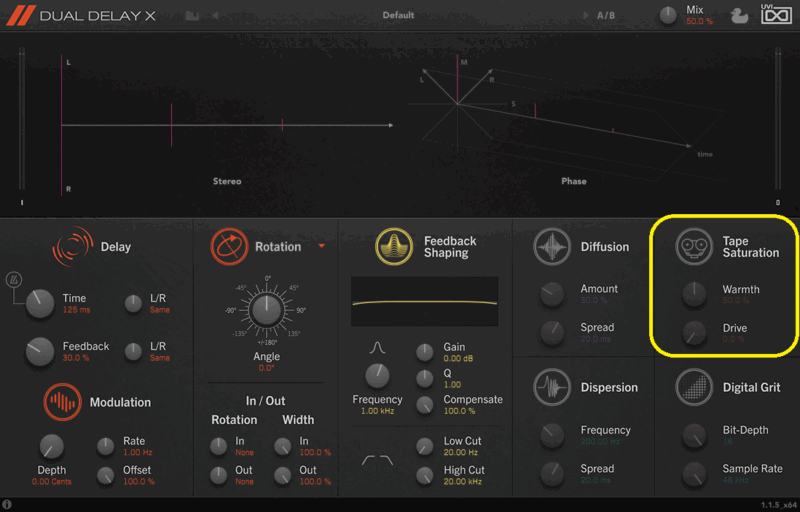Click the Feedback Shaping Frequency knob

(377, 377)
